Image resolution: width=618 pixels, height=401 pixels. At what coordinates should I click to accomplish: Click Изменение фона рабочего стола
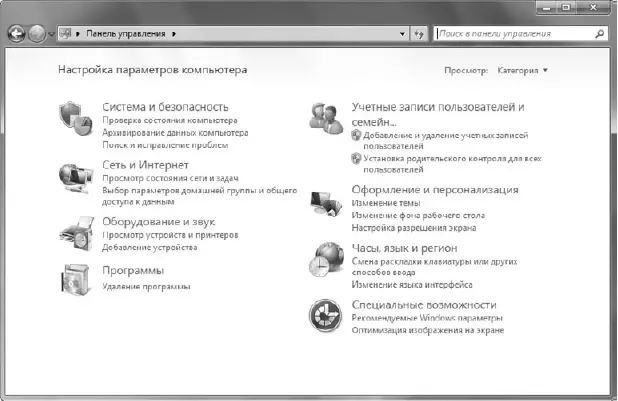pyautogui.click(x=418, y=216)
